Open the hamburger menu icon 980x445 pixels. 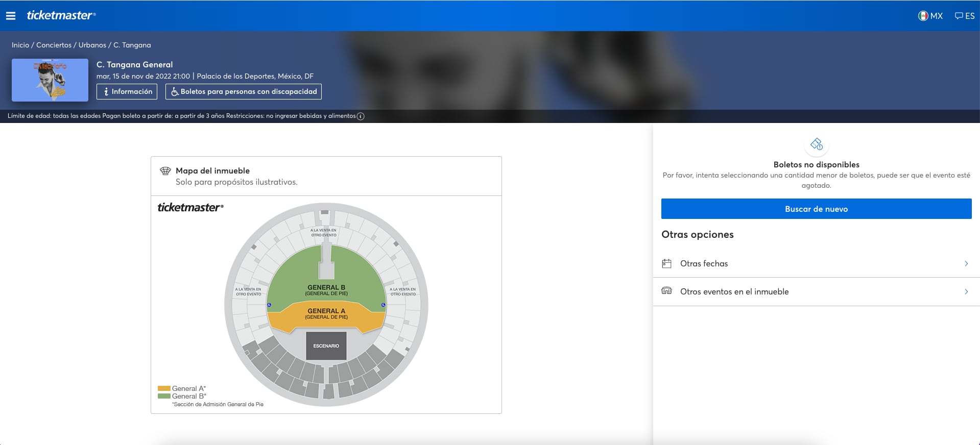click(11, 16)
